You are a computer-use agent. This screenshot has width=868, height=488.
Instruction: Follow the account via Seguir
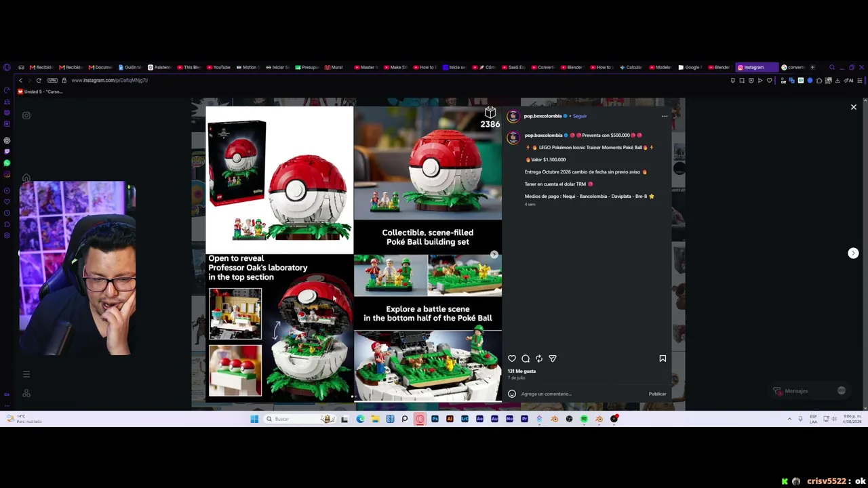[580, 116]
